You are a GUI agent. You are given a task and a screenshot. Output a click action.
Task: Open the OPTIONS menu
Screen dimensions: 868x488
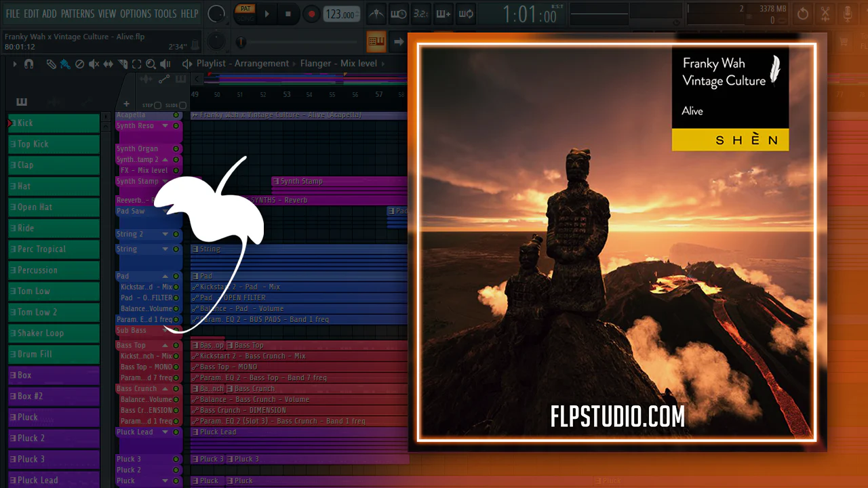point(136,14)
